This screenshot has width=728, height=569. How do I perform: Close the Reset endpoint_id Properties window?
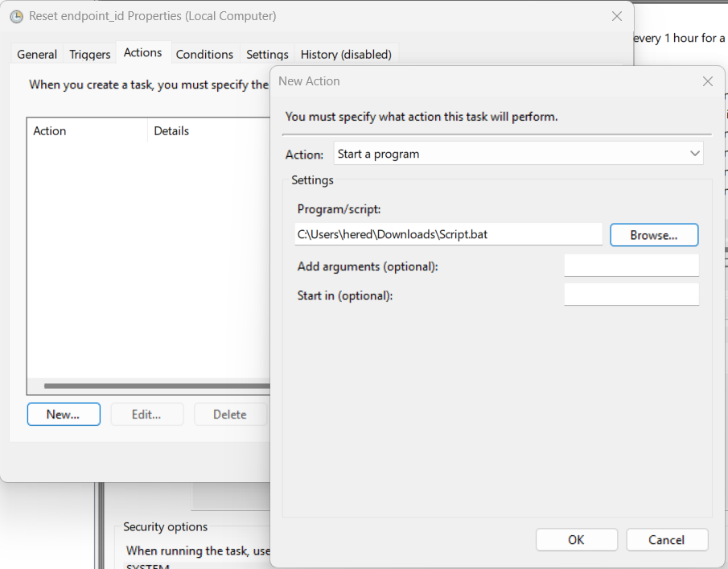tap(616, 16)
